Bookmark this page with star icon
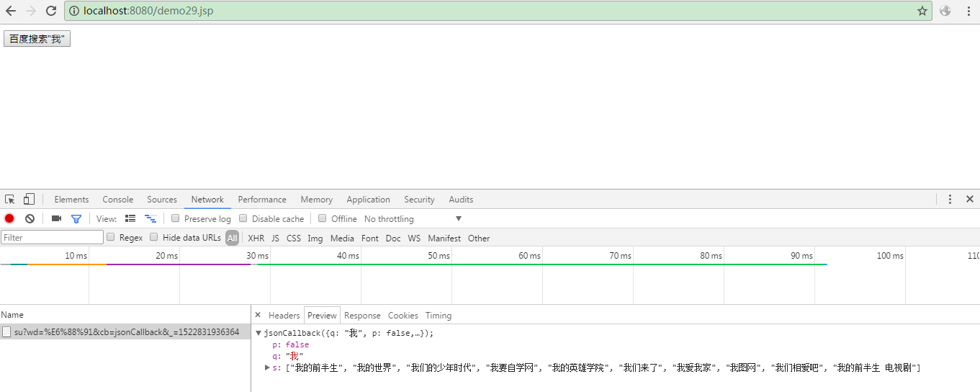 [922, 11]
